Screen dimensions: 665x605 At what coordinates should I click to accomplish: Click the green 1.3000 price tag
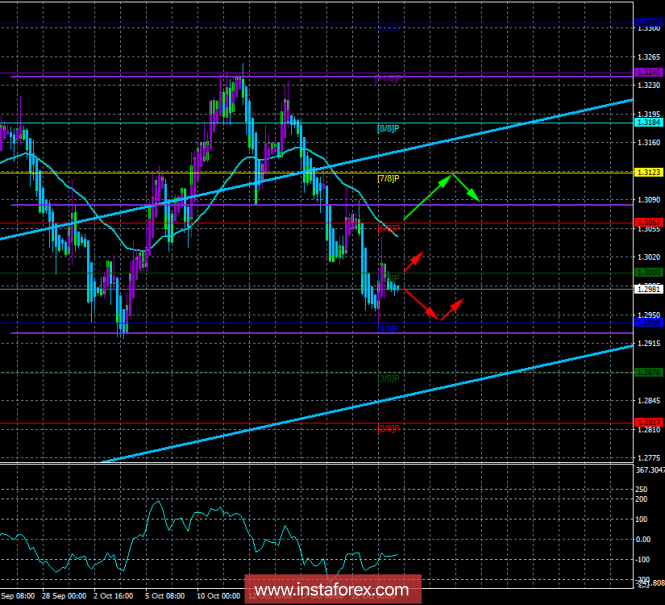648,272
